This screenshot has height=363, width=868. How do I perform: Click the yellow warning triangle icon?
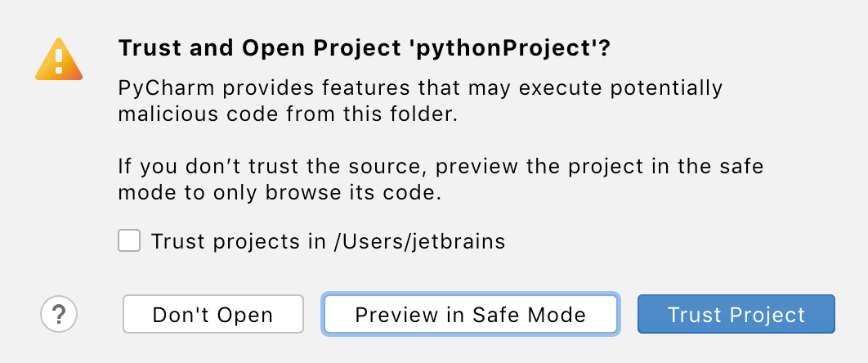coord(59,60)
